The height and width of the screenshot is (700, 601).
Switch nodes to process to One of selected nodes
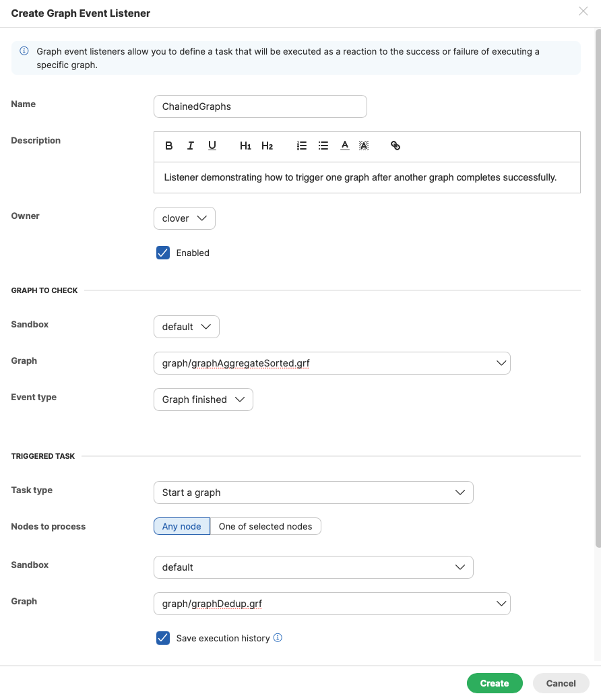pos(265,526)
